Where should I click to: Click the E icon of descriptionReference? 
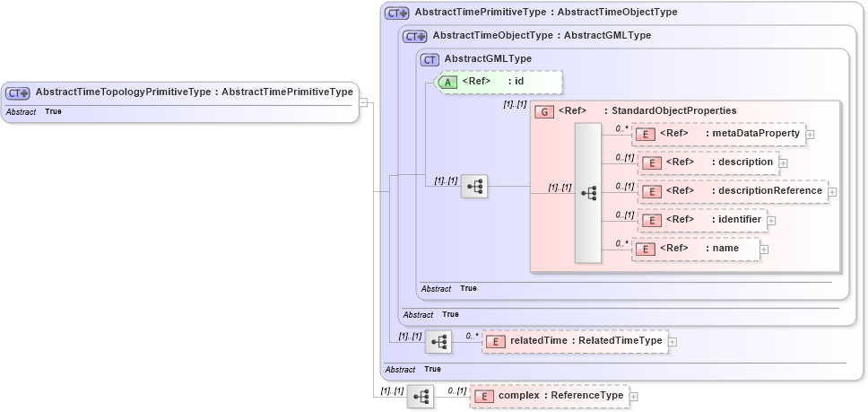tap(652, 192)
